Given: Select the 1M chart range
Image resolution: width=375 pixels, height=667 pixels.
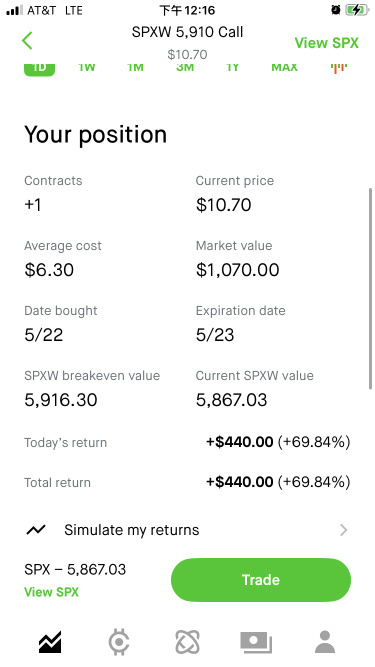Looking at the screenshot, I should [x=136, y=68].
